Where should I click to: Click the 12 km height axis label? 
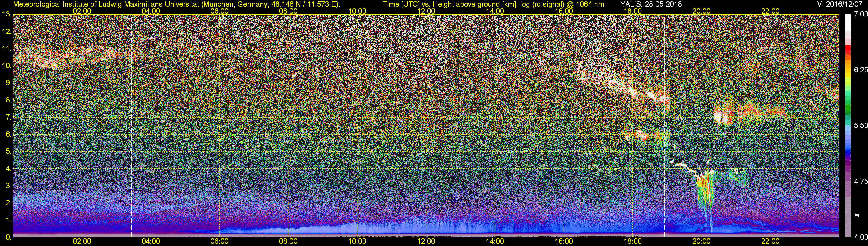pyautogui.click(x=6, y=32)
